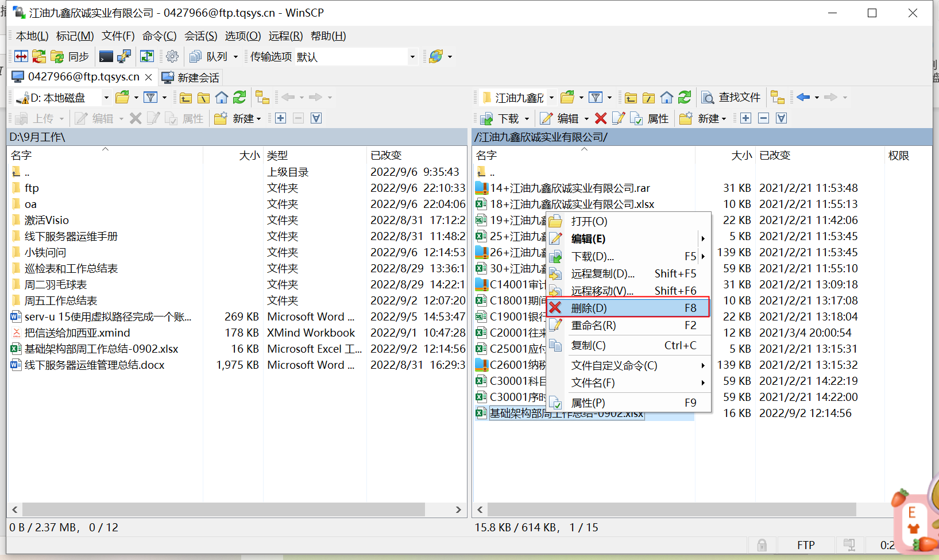The image size is (939, 560).
Task: Open the 命令(C) menu in menu bar
Action: (159, 36)
